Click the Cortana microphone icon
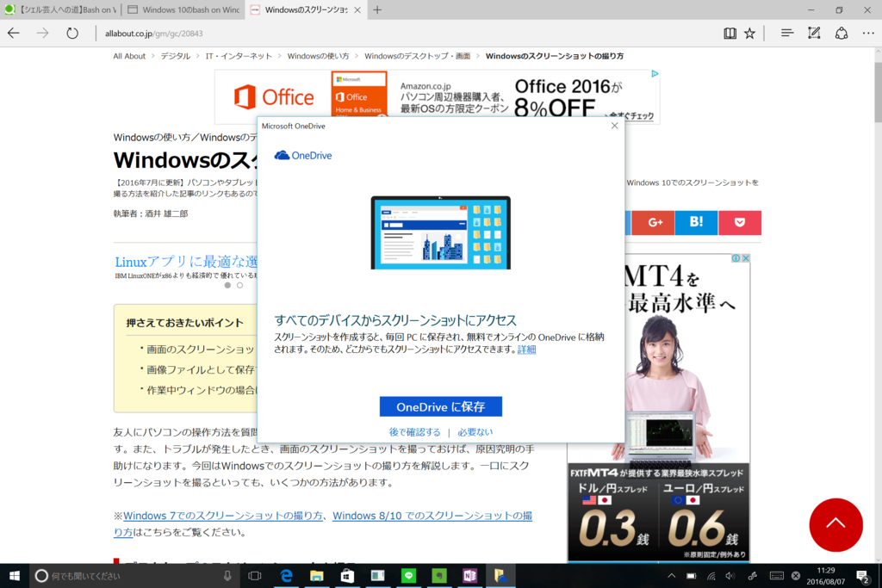Image resolution: width=882 pixels, height=588 pixels. (227, 576)
